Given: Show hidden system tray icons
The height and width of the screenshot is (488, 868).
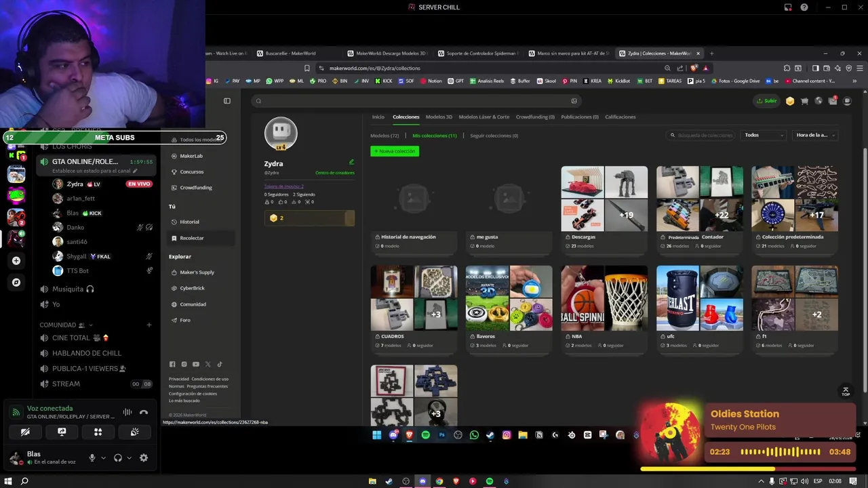Looking at the screenshot, I should [761, 481].
